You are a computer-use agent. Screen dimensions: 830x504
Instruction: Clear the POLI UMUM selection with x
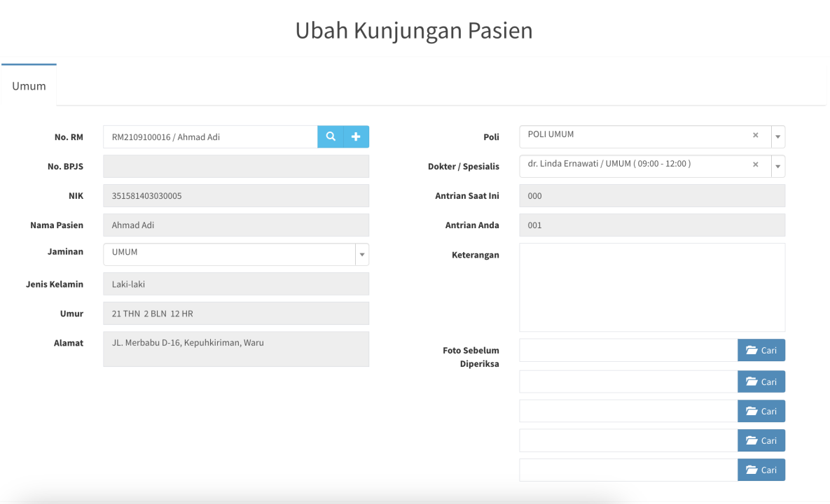pos(755,135)
